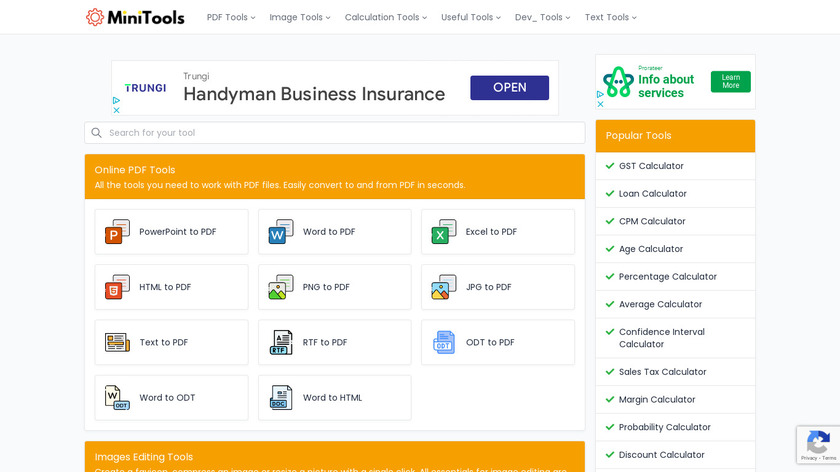Click the checkmark beside Loan Calculator
840x472 pixels.
[610, 193]
